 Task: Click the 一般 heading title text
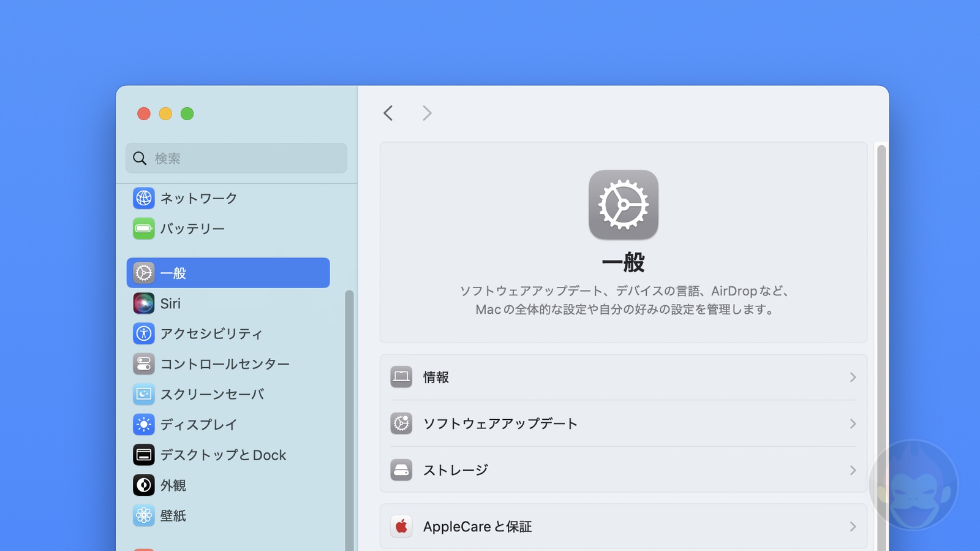[624, 262]
